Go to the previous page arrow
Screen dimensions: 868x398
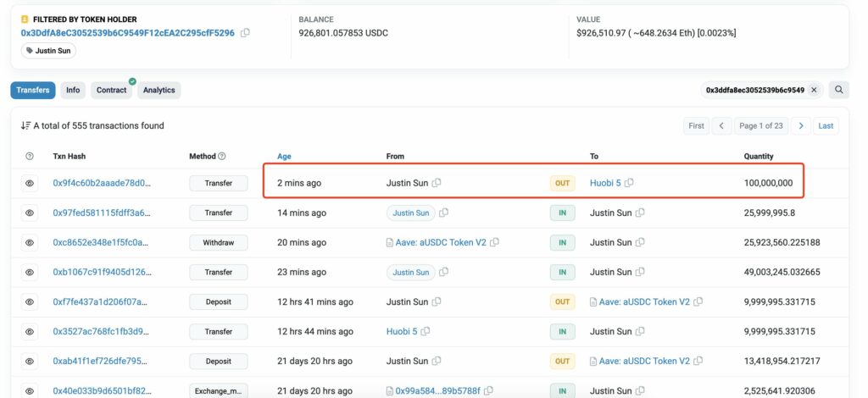coord(721,126)
